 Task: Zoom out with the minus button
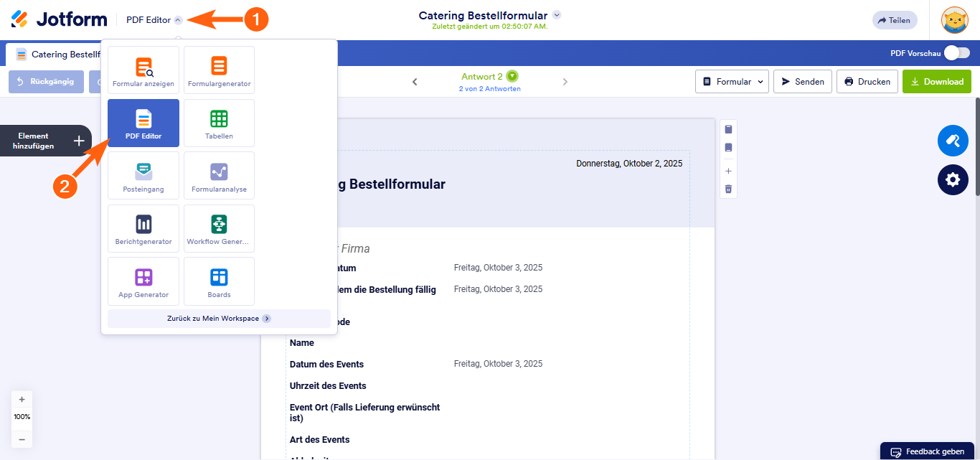pyautogui.click(x=22, y=439)
